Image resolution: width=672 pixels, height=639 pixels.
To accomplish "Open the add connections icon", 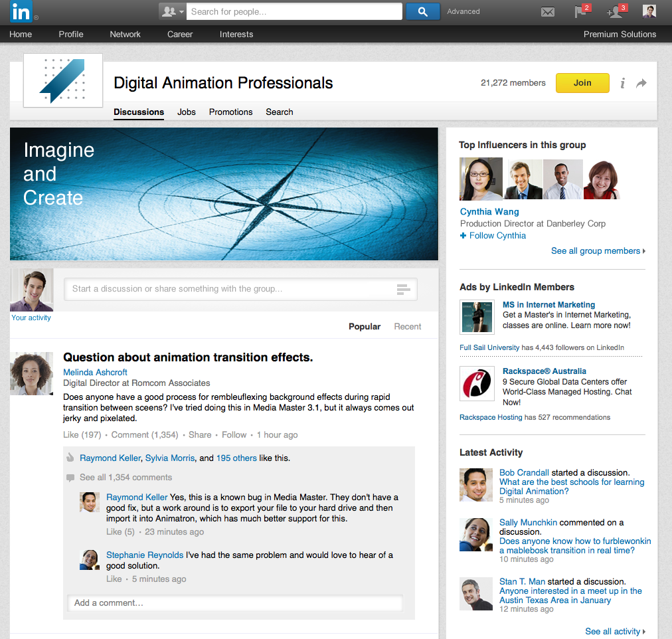I will pyautogui.click(x=616, y=11).
